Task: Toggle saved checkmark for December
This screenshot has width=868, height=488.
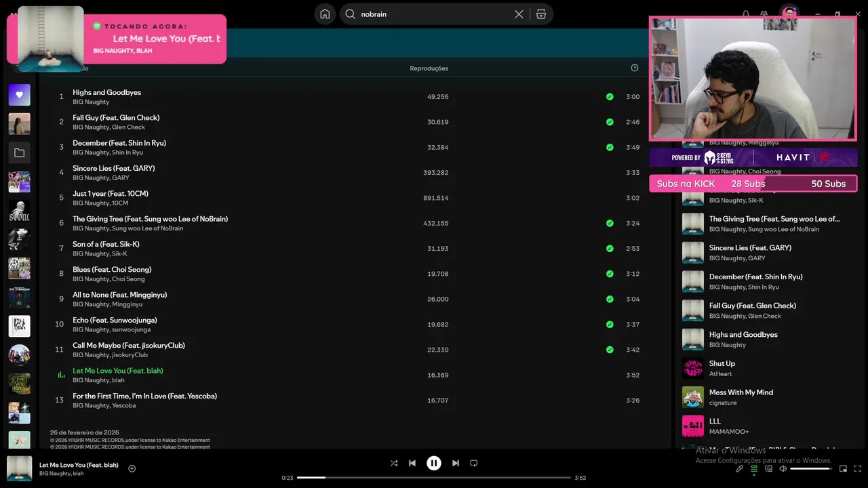Action: pos(610,147)
